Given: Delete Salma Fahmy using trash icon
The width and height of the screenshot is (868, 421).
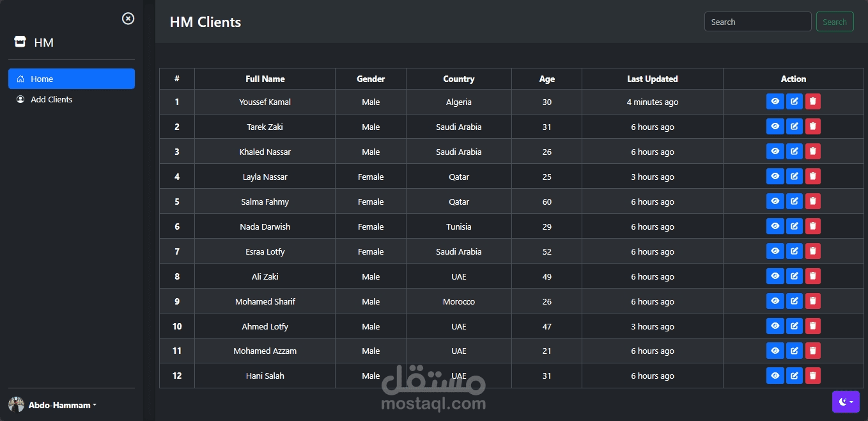Looking at the screenshot, I should [813, 202].
